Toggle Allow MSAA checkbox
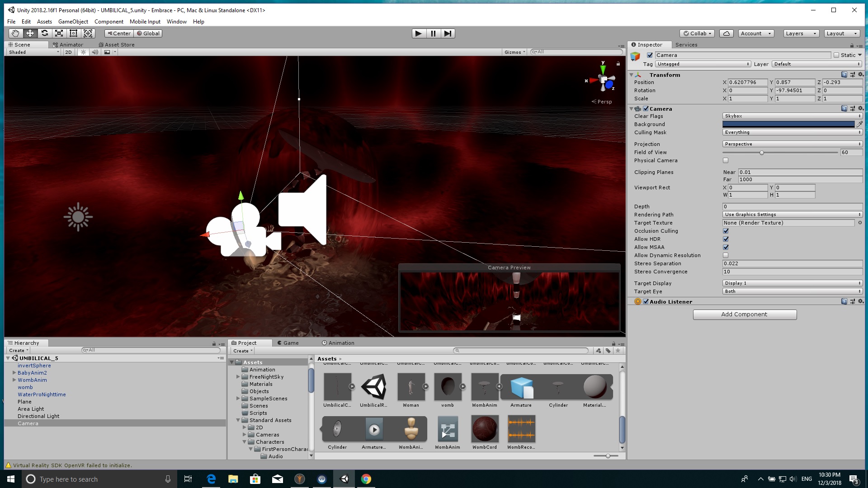This screenshot has height=488, width=868. 726,247
